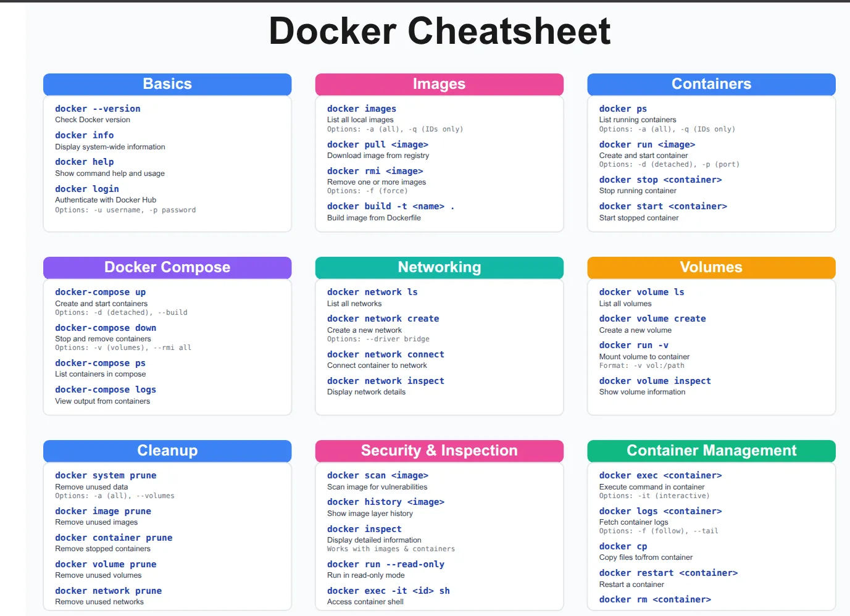Click 'Options: -d (detached), -p (port)' text
850x616 pixels.
(669, 164)
